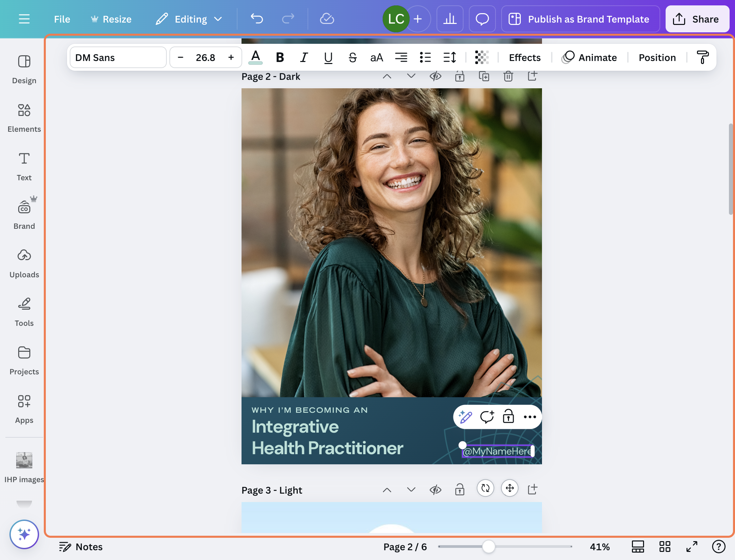Select the copy style paint roller
This screenshot has height=560, width=735.
[703, 58]
